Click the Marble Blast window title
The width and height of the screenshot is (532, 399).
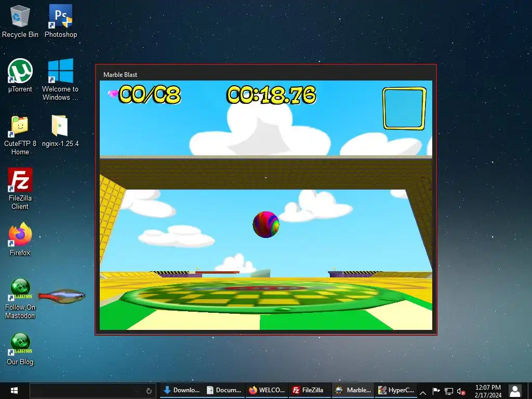[120, 75]
